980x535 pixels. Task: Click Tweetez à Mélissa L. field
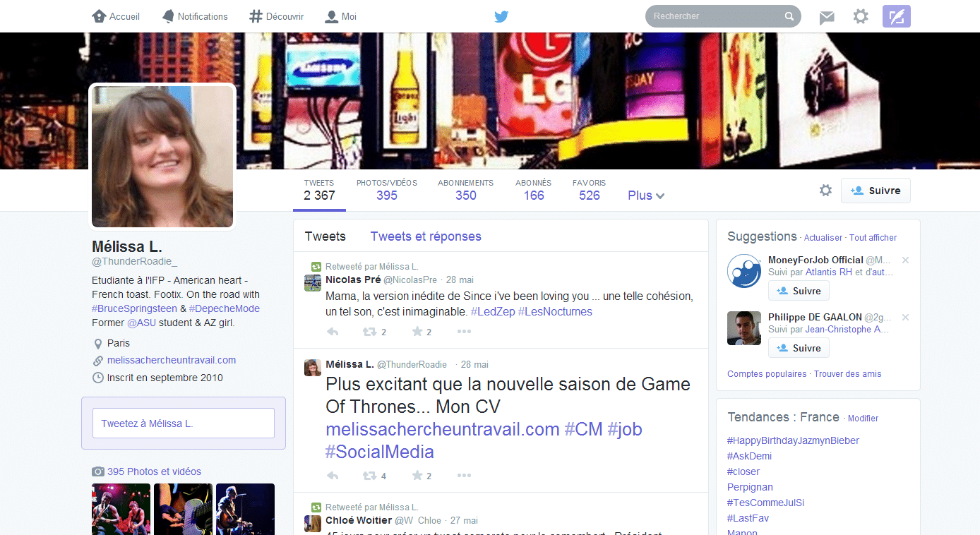pyautogui.click(x=184, y=423)
